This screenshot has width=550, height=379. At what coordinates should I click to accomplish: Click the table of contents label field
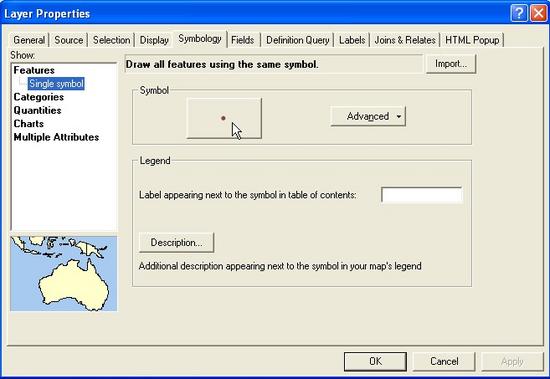pyautogui.click(x=422, y=195)
